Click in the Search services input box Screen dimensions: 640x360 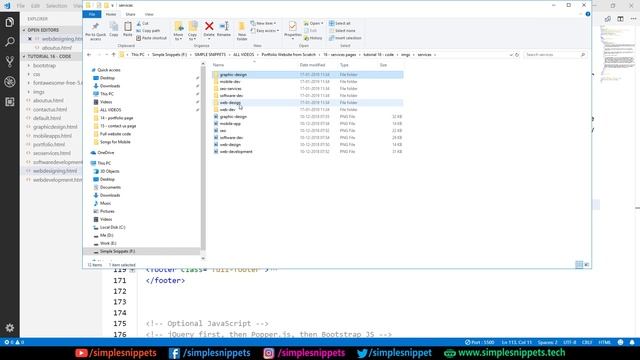(555, 55)
